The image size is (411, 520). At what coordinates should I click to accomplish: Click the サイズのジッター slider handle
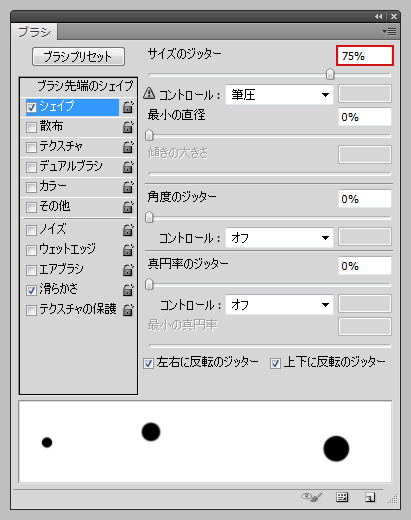330,74
